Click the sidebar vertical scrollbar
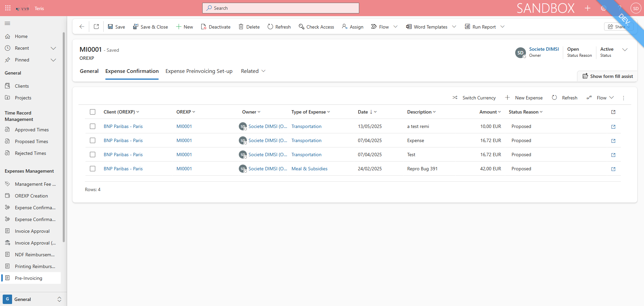Viewport: 644px width, 306px height. coord(64,137)
